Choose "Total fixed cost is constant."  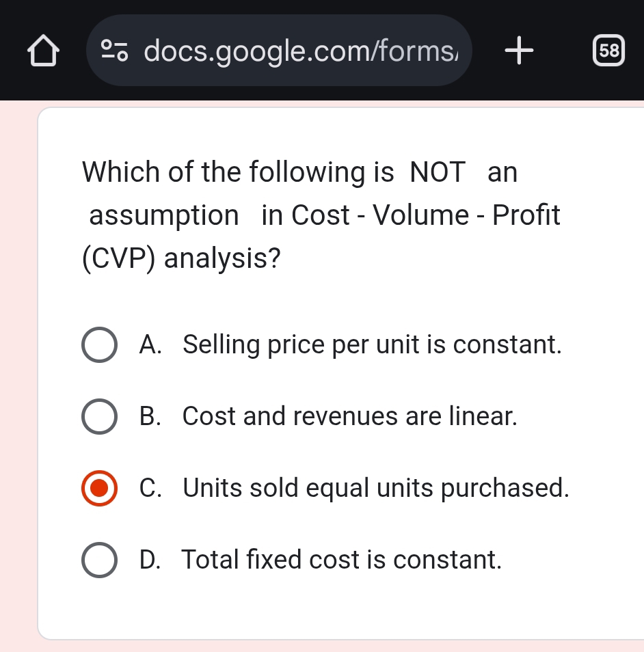tap(342, 560)
